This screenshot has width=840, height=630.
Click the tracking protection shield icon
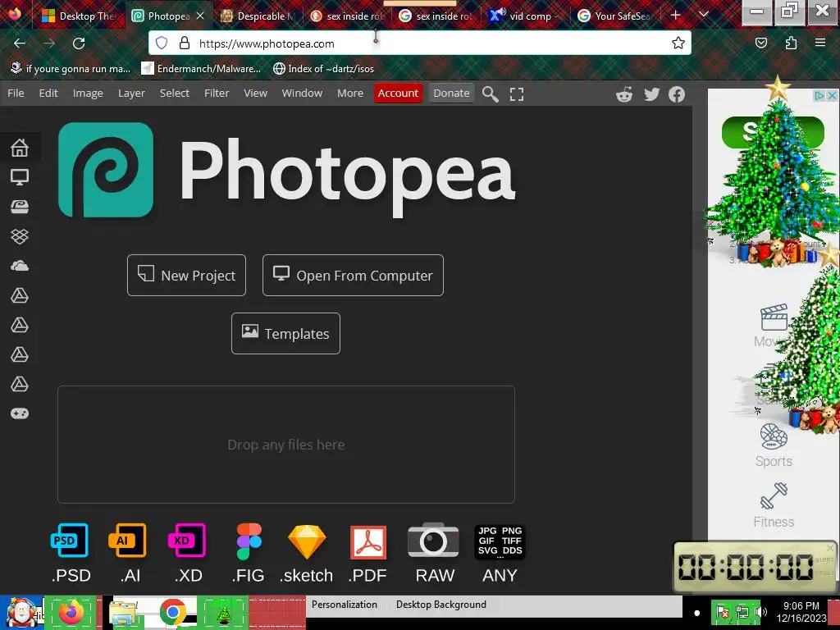point(162,43)
